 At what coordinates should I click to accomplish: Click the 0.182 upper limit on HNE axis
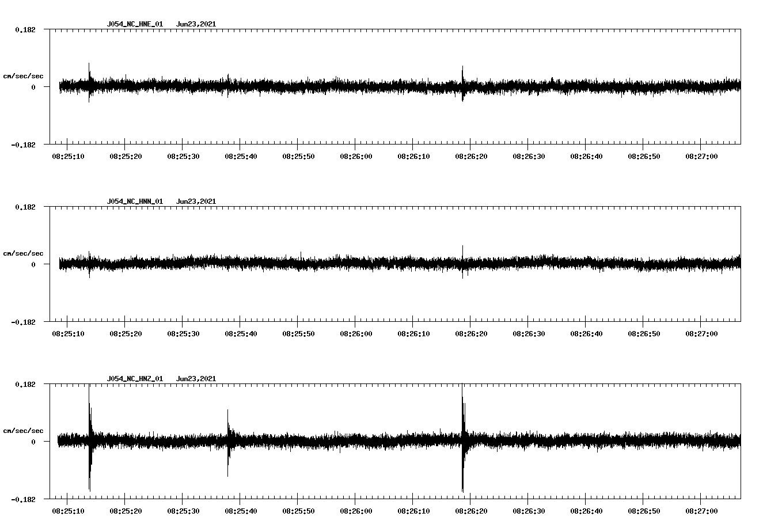point(25,29)
